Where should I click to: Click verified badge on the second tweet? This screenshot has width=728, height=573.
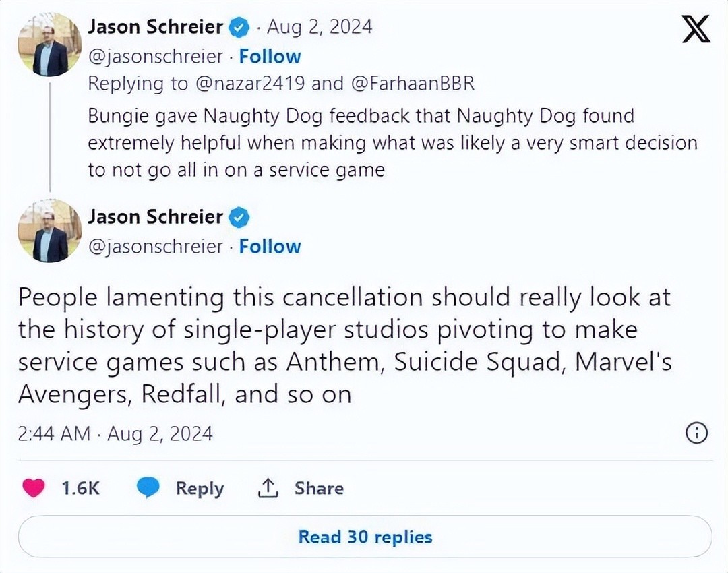[239, 217]
